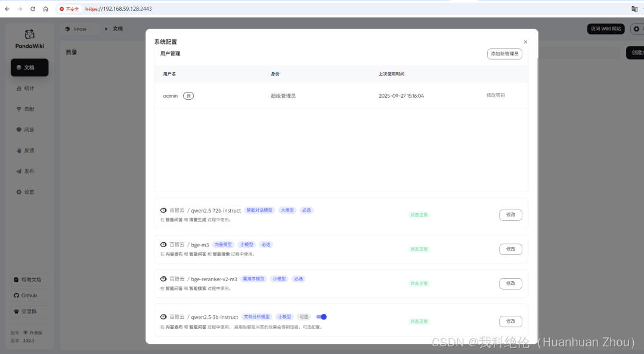The image size is (644, 354).
Task: Click the 访问 WIKI 网站 button
Action: (x=606, y=29)
